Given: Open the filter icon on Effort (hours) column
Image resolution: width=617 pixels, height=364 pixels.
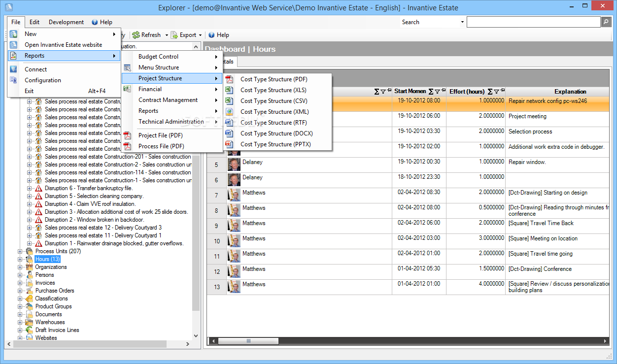Looking at the screenshot, I should coord(496,92).
